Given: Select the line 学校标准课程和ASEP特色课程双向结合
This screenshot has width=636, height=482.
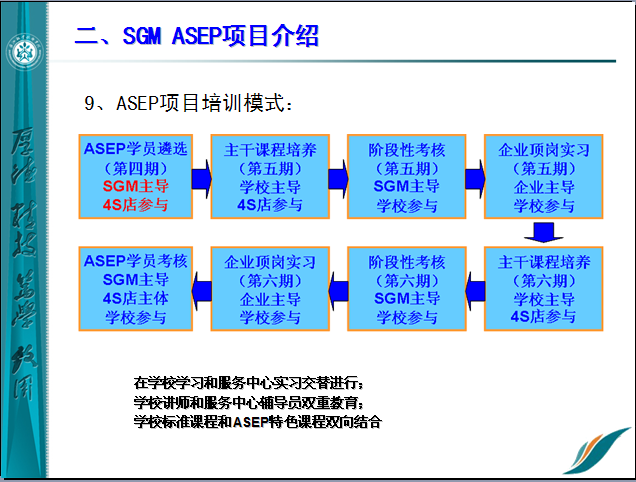Looking at the screenshot, I should (x=258, y=422).
